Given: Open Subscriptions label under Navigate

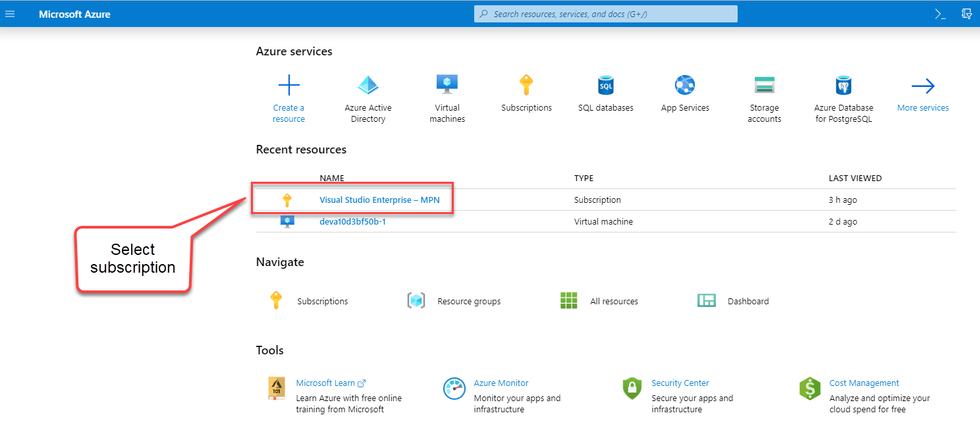Looking at the screenshot, I should [x=323, y=301].
